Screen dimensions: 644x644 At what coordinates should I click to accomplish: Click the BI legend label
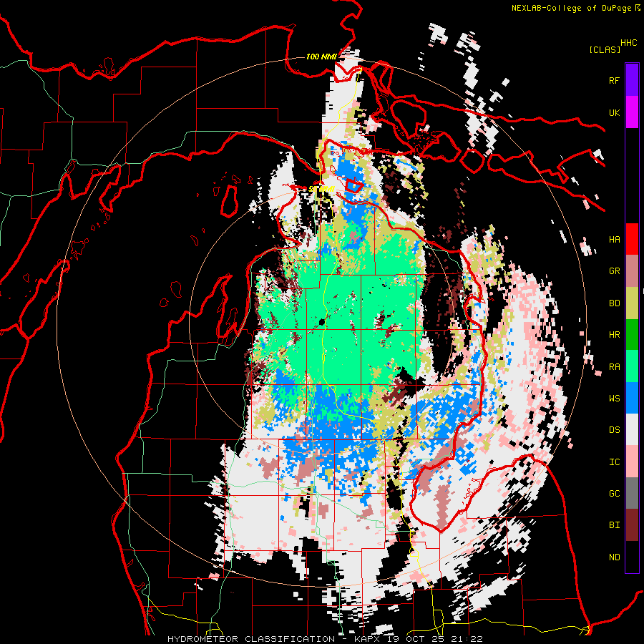coord(614,525)
